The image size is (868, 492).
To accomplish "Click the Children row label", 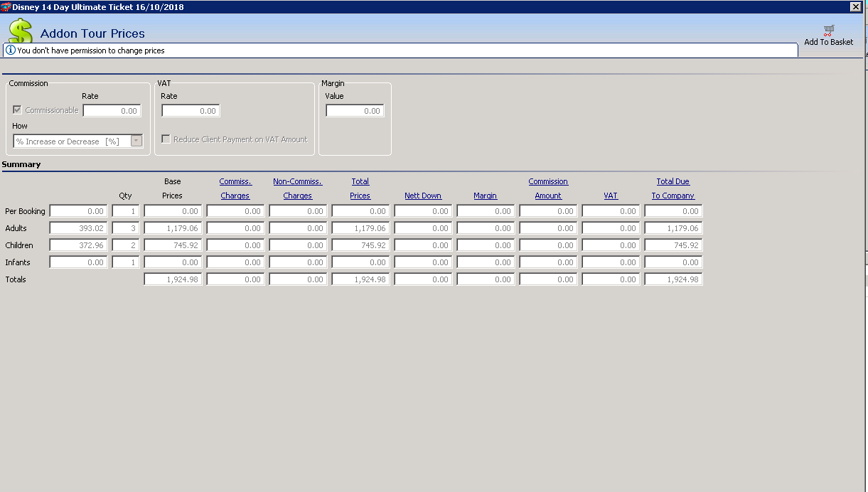I will pos(19,245).
